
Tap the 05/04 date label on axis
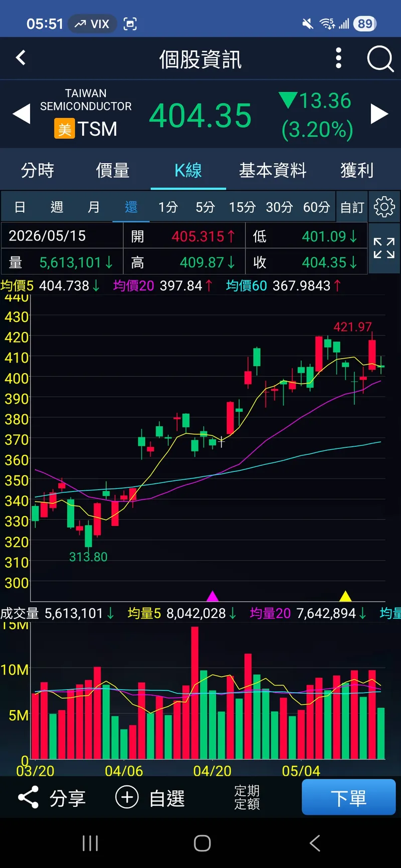click(301, 771)
